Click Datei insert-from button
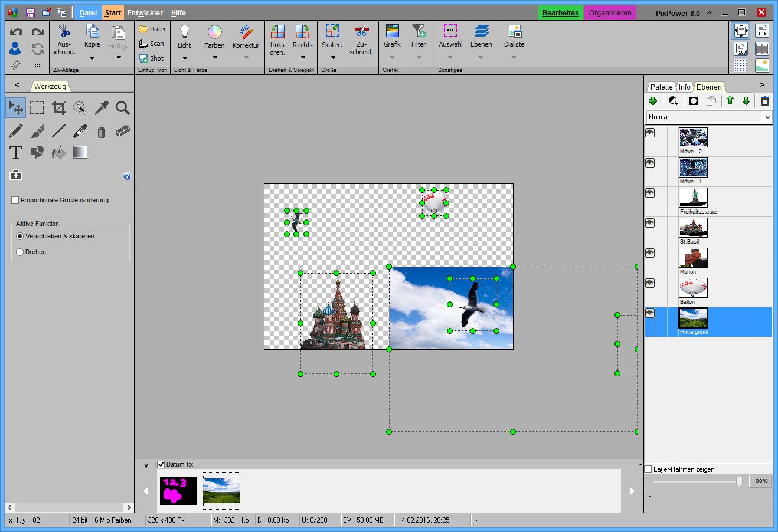 [152, 29]
